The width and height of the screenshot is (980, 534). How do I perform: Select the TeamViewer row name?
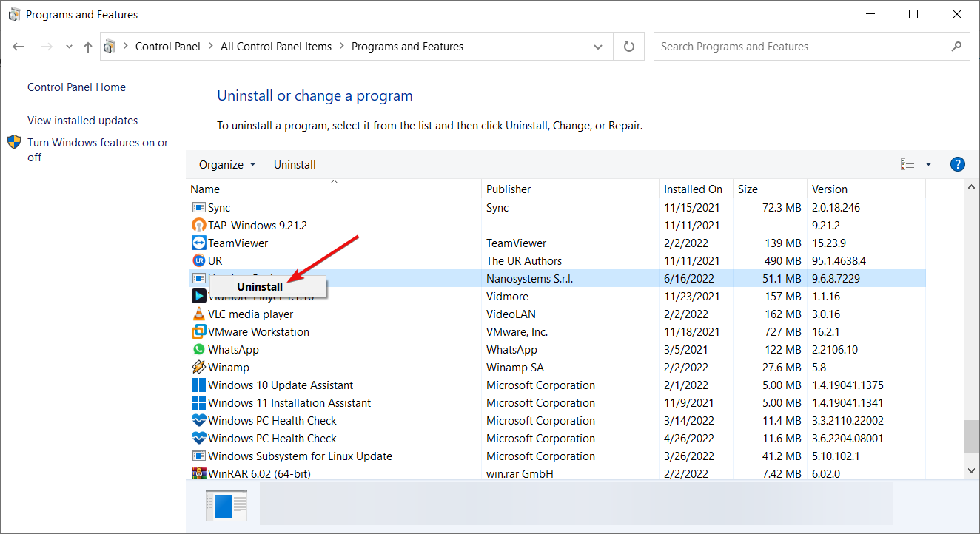pos(238,243)
